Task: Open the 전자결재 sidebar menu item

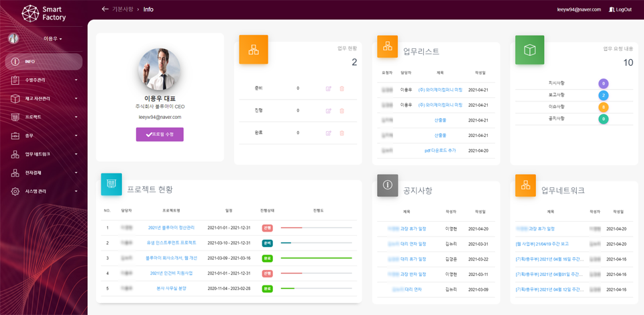Action: (x=44, y=173)
